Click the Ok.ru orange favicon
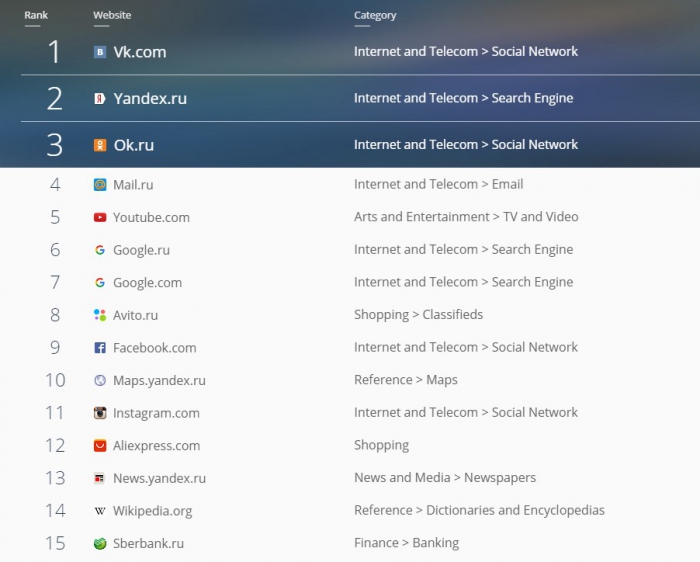The height and width of the screenshot is (562, 700). click(x=100, y=145)
